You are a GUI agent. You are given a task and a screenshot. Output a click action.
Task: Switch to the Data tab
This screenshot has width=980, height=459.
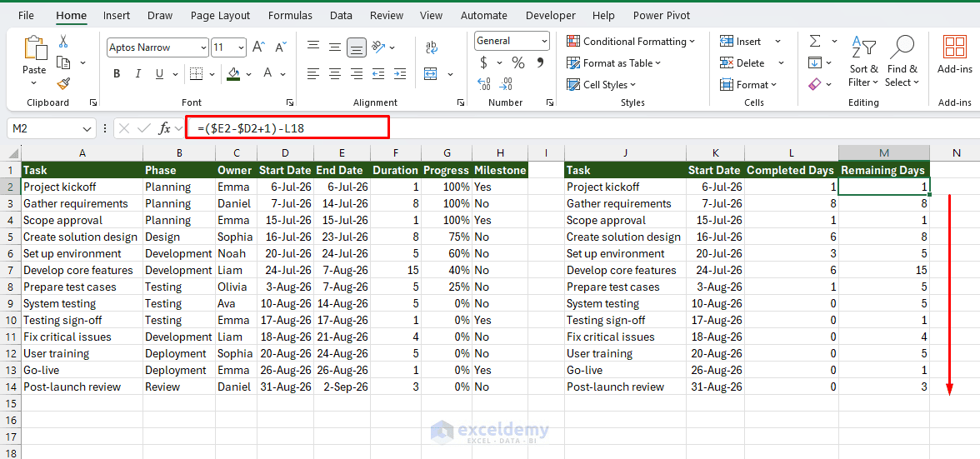341,16
